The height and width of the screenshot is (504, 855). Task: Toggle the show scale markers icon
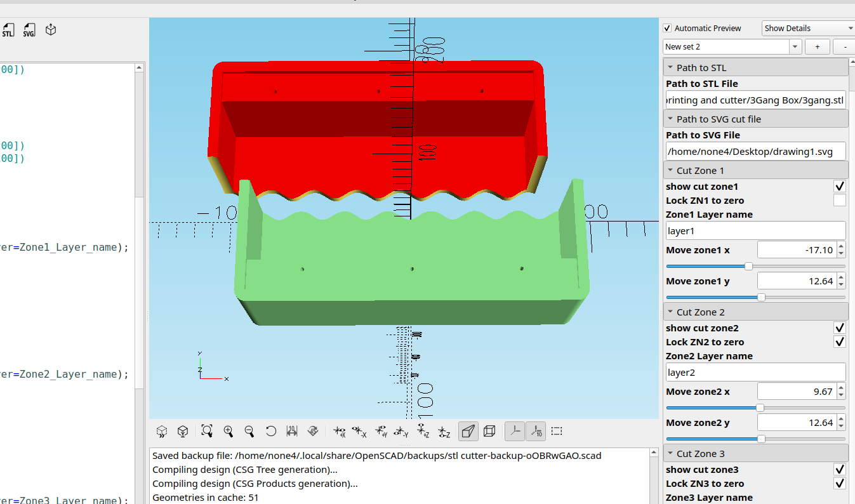[x=536, y=431]
